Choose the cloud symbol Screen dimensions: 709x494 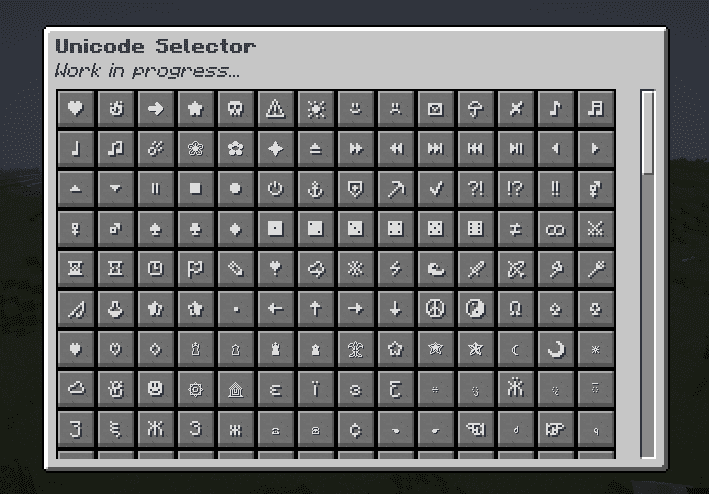click(x=75, y=388)
